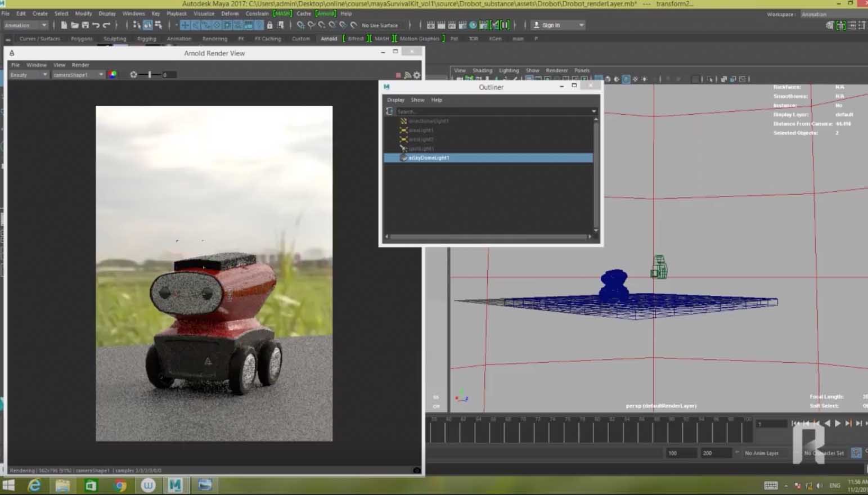
Task: Click red stop render button
Action: tap(398, 75)
